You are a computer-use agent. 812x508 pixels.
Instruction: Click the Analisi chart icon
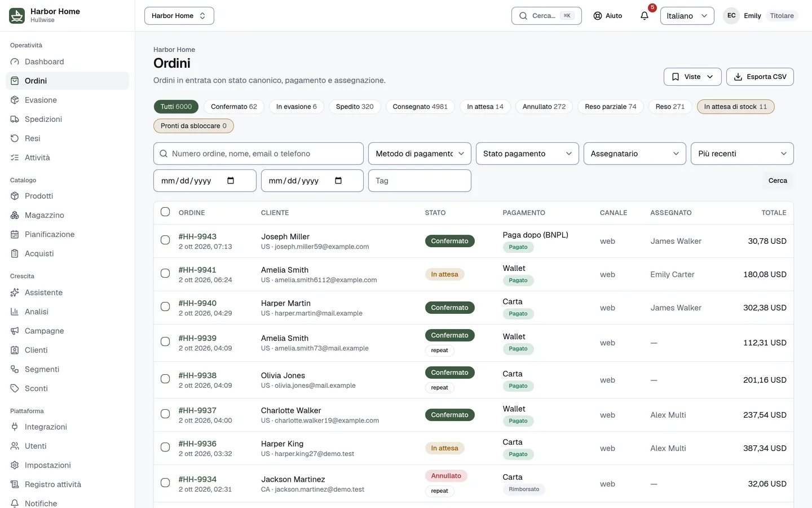[x=15, y=312]
